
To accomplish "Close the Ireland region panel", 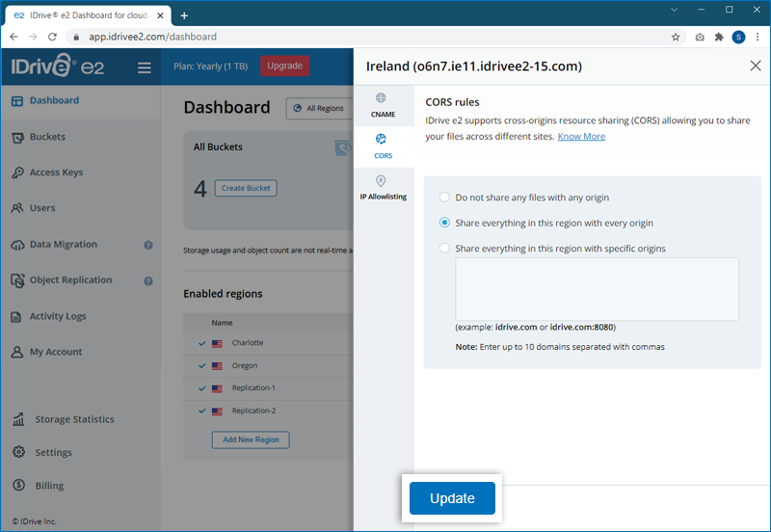I will click(755, 66).
